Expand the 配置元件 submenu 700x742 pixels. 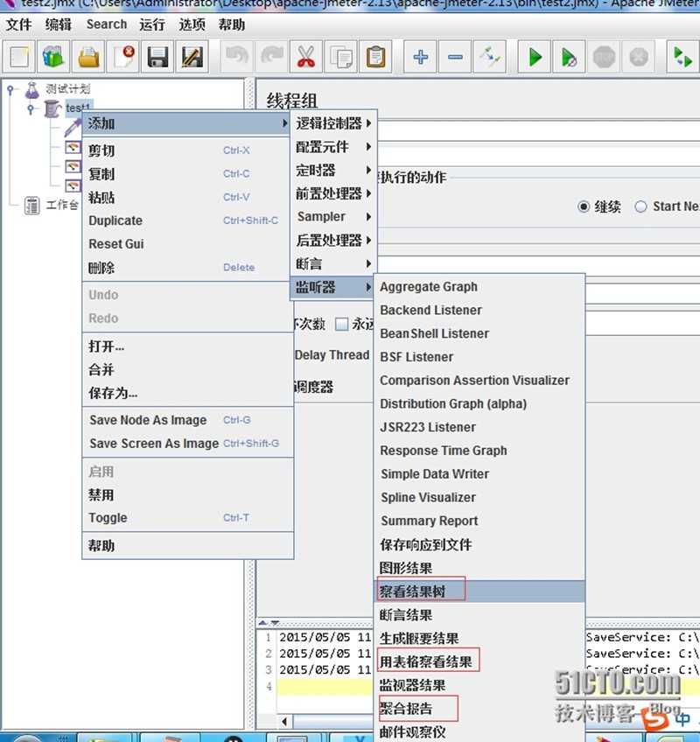pos(333,147)
